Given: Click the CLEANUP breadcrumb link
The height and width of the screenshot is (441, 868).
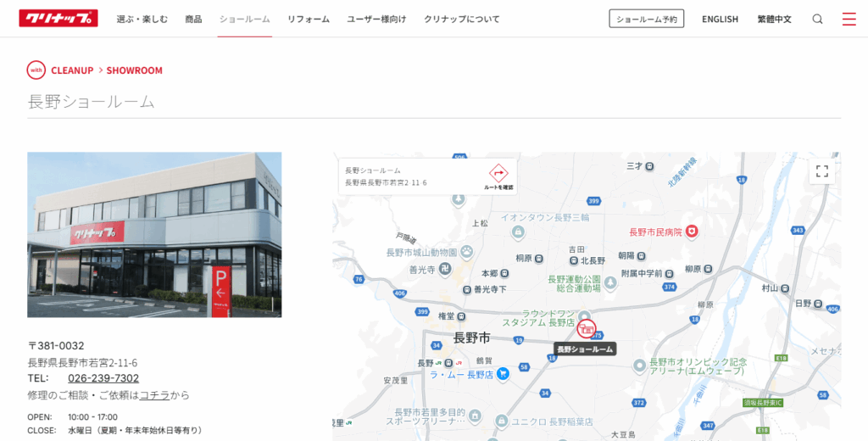Looking at the screenshot, I should pos(72,70).
